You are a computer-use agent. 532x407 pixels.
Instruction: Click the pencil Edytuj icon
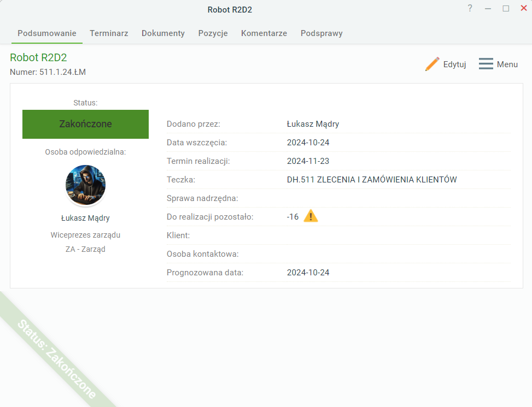point(432,64)
